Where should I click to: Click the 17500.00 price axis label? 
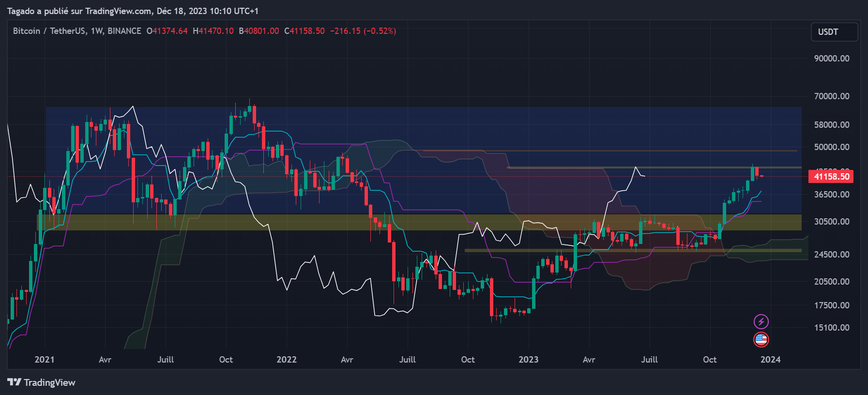coord(832,305)
